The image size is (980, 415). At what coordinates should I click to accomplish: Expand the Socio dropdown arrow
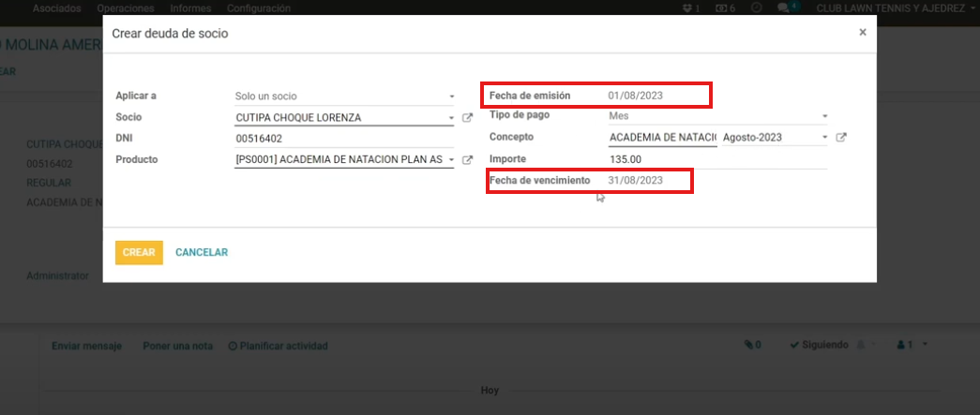(x=451, y=118)
